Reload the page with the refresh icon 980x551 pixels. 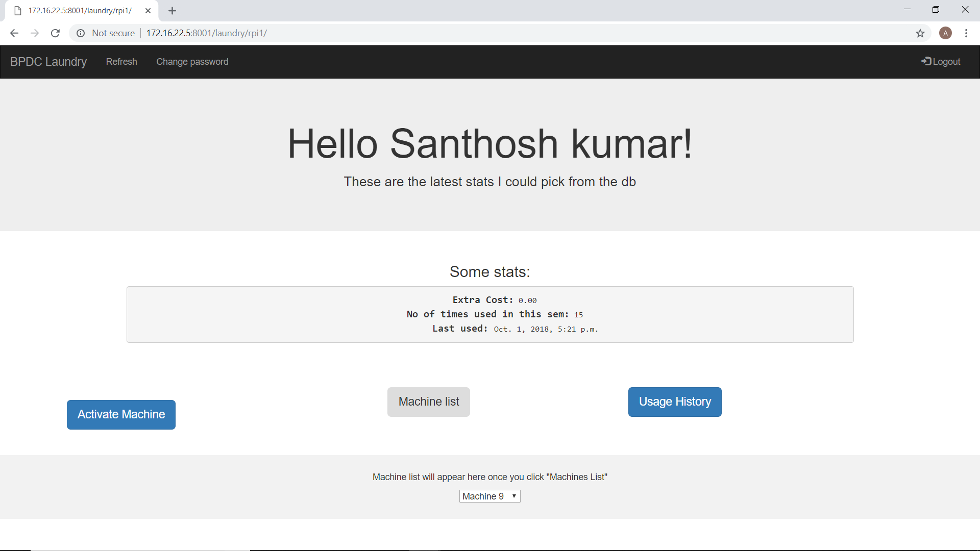pos(55,33)
